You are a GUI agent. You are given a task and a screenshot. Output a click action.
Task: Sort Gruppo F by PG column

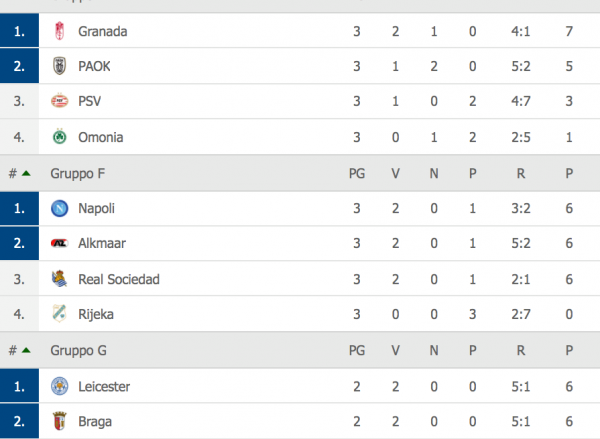pyautogui.click(x=357, y=173)
